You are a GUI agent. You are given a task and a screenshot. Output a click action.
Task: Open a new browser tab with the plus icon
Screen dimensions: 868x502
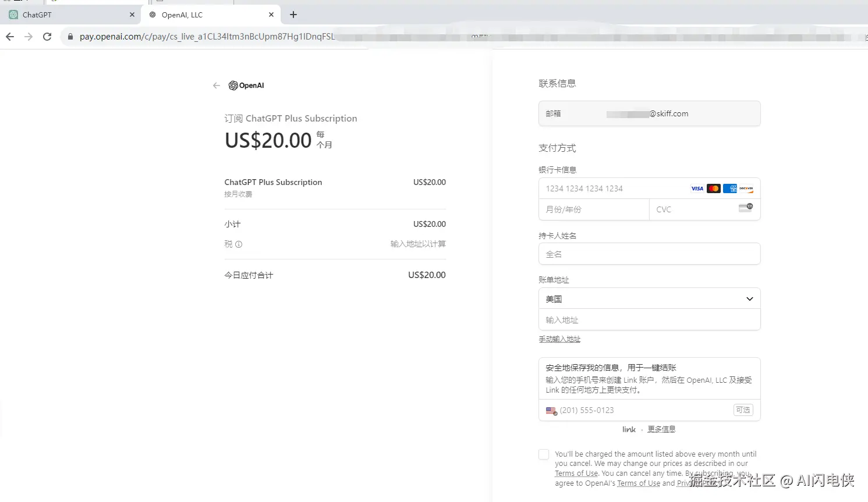pyautogui.click(x=293, y=15)
